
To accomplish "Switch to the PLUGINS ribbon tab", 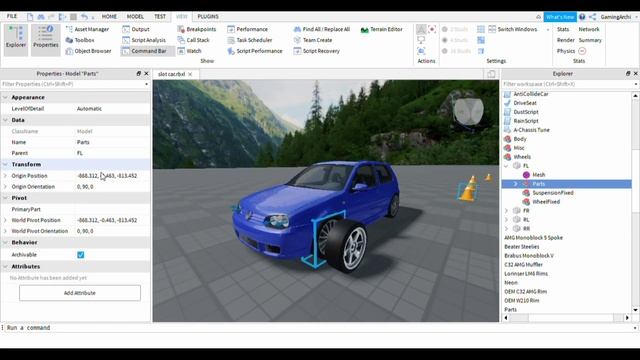I will pyautogui.click(x=208, y=16).
